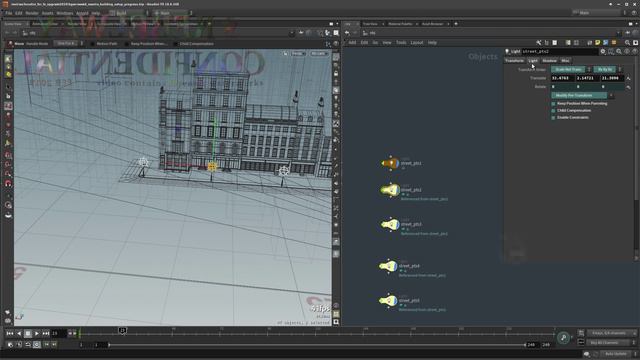This screenshot has width=640, height=360.
Task: Open the No cam viewport dropdown
Action: tap(319, 53)
